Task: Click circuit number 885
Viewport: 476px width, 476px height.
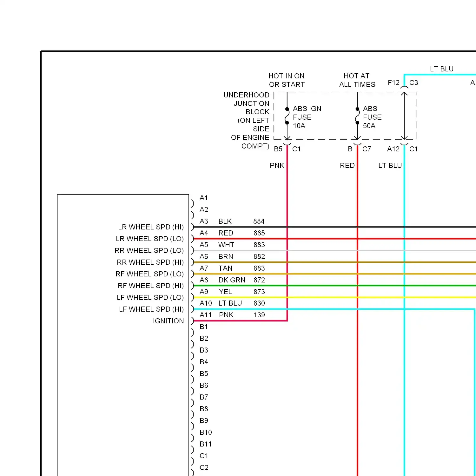Action: click(x=259, y=233)
